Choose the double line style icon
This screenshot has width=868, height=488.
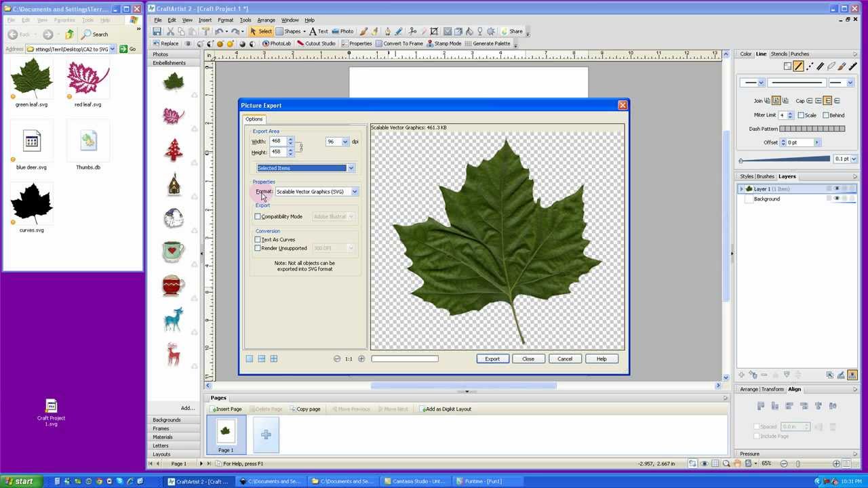point(820,66)
